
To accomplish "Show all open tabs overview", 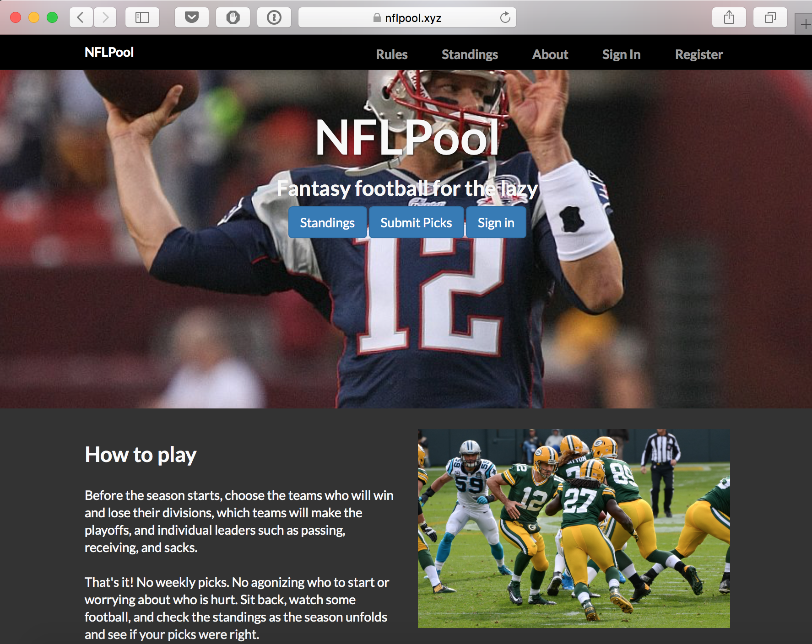I will (x=770, y=17).
